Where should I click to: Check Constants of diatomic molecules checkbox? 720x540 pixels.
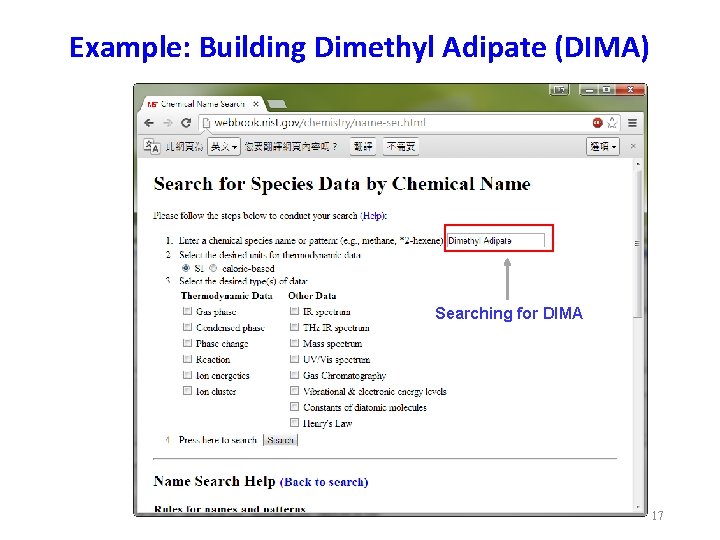coord(294,407)
